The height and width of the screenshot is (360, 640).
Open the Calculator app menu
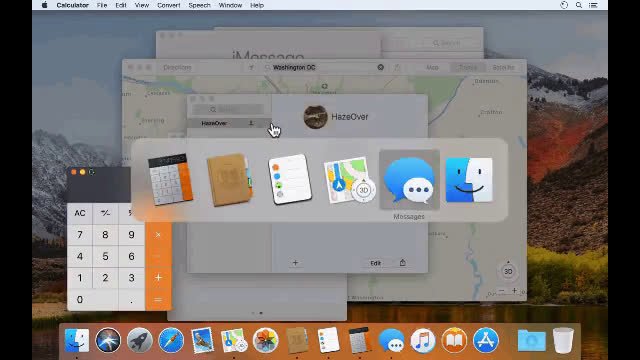point(73,5)
